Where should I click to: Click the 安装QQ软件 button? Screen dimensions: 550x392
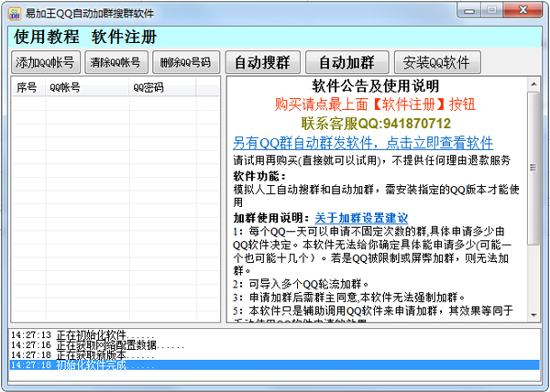(x=436, y=62)
